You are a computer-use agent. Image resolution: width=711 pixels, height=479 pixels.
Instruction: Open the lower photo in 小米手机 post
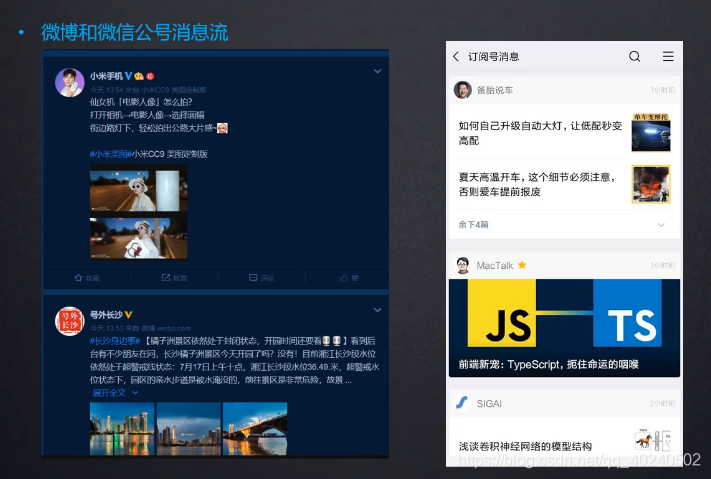(x=138, y=238)
